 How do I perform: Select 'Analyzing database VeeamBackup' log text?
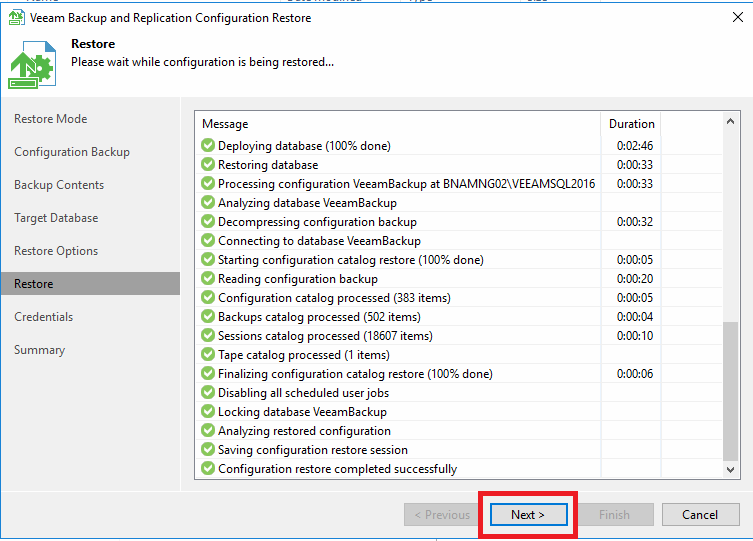(307, 203)
